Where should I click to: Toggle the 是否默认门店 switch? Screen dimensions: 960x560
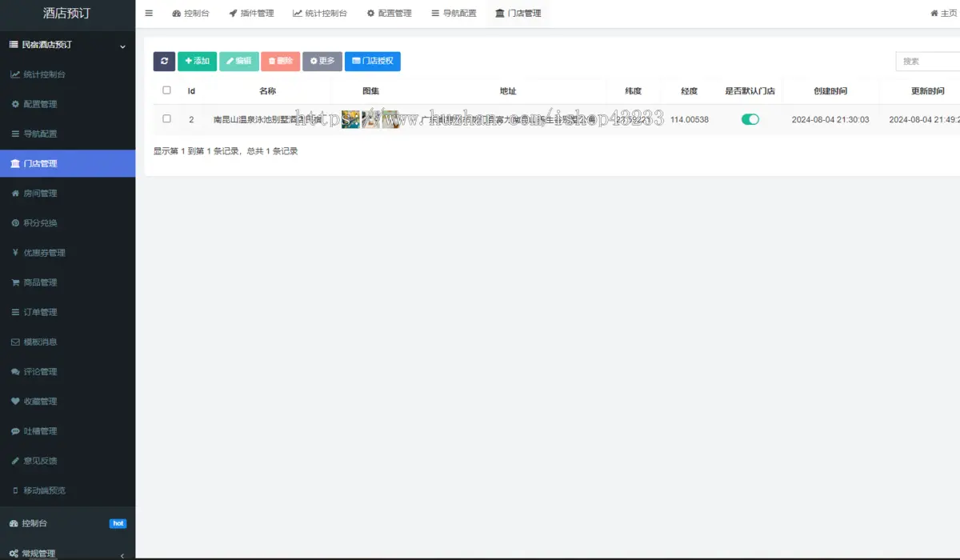pyautogui.click(x=750, y=119)
